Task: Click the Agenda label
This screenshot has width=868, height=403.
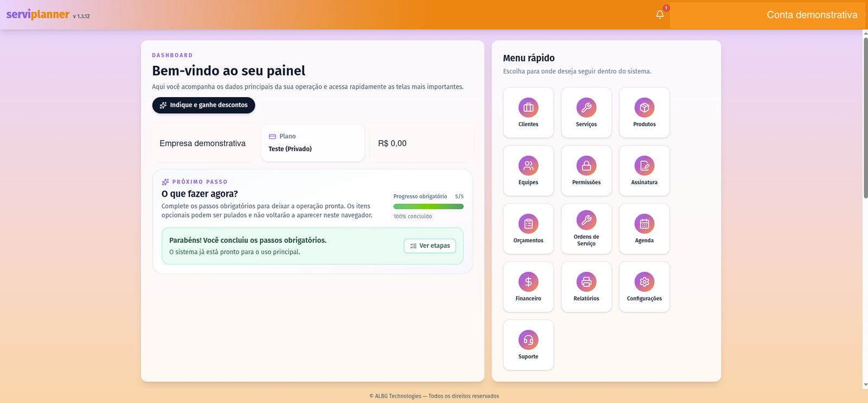Action: (x=644, y=241)
